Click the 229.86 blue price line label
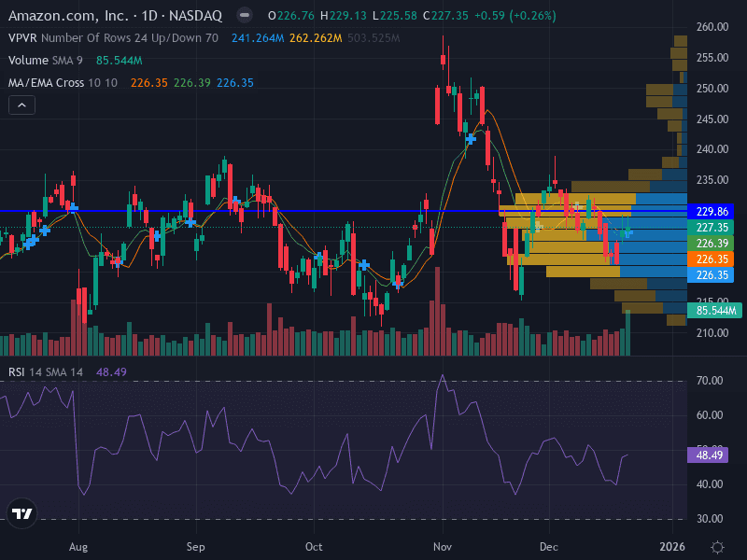Image resolution: width=747 pixels, height=560 pixels. coord(711,212)
